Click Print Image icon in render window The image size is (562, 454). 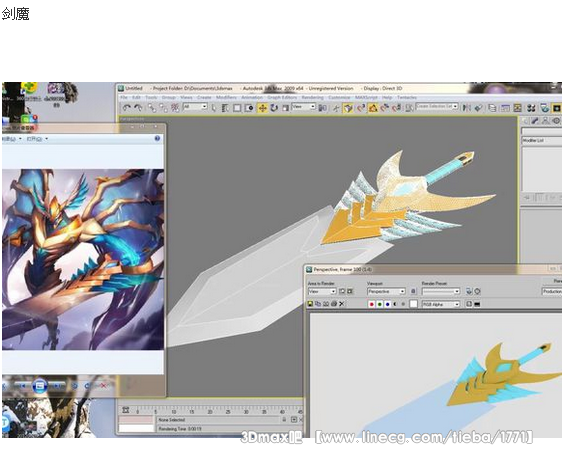(334, 304)
